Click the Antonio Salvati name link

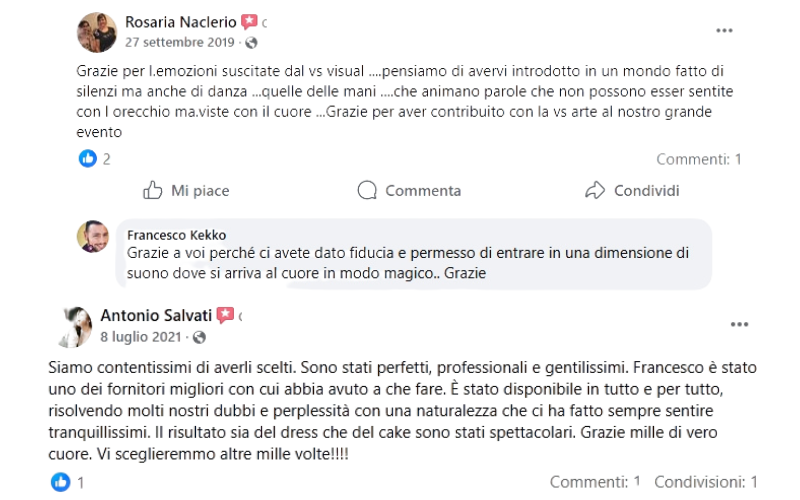154,315
